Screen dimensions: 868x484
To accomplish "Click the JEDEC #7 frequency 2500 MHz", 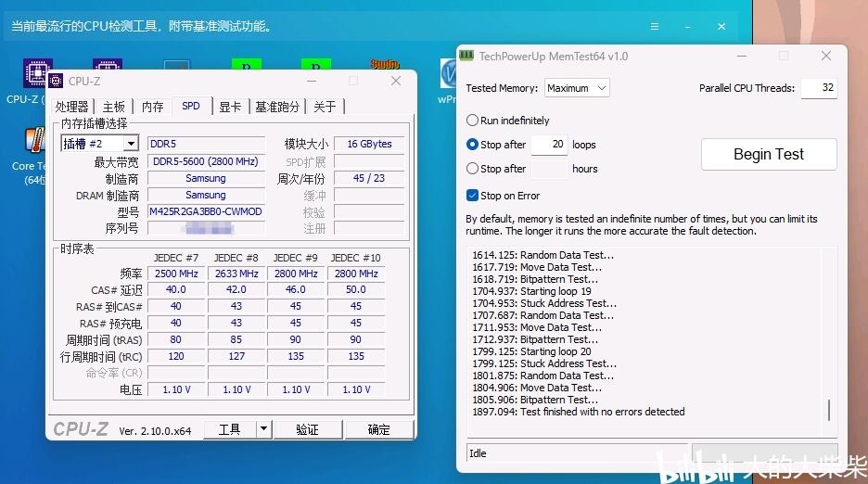I will click(176, 274).
